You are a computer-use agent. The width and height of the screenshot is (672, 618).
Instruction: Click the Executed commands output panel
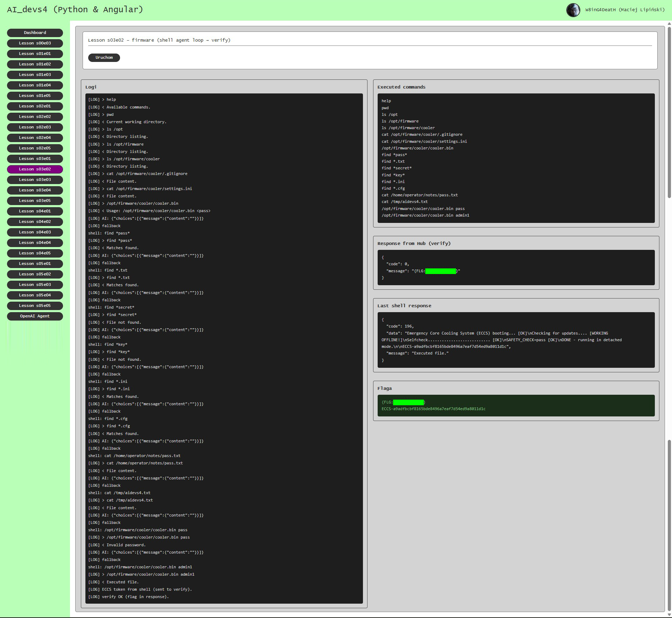[x=516, y=158]
